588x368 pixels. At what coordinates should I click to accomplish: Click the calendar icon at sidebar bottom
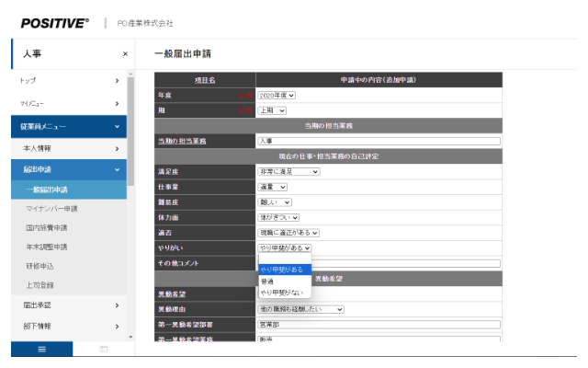(x=104, y=350)
